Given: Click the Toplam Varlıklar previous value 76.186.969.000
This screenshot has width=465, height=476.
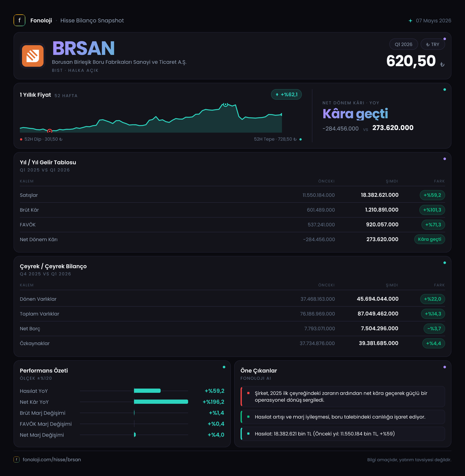Looking at the screenshot, I should pyautogui.click(x=317, y=314).
